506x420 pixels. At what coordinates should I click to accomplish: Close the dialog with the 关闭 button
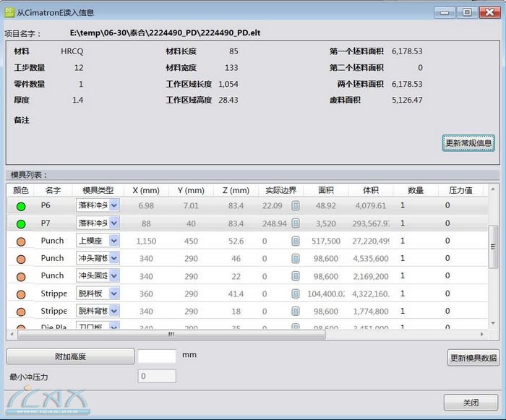pyautogui.click(x=471, y=403)
